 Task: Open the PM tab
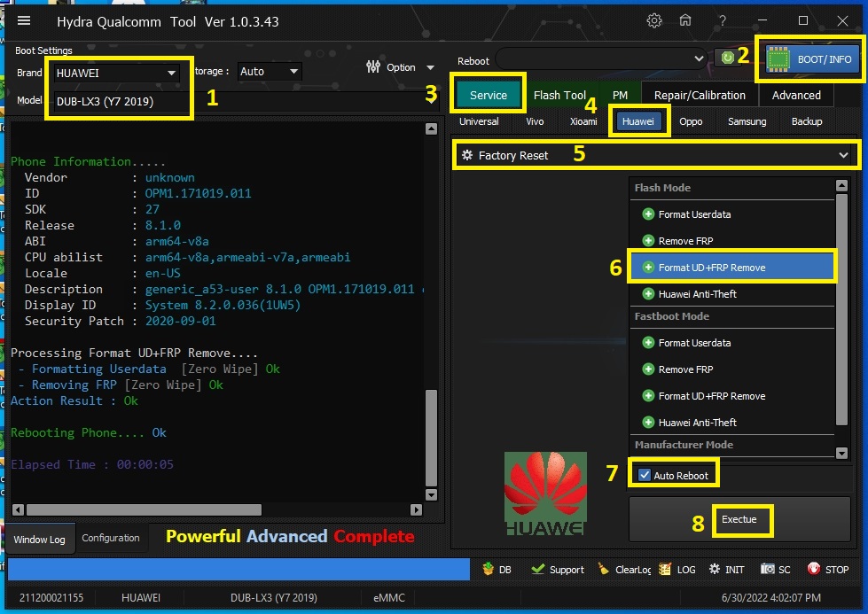pos(620,95)
